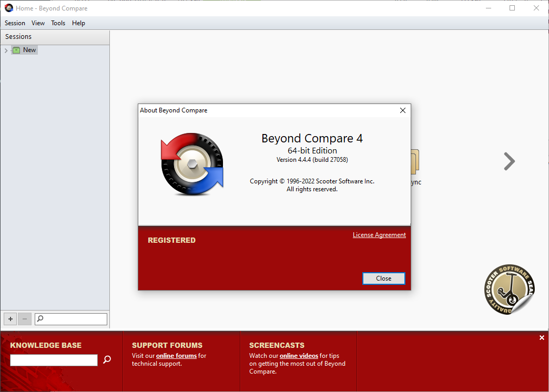Click the minus remove session button
Viewport: 549px width, 392px height.
pos(25,319)
